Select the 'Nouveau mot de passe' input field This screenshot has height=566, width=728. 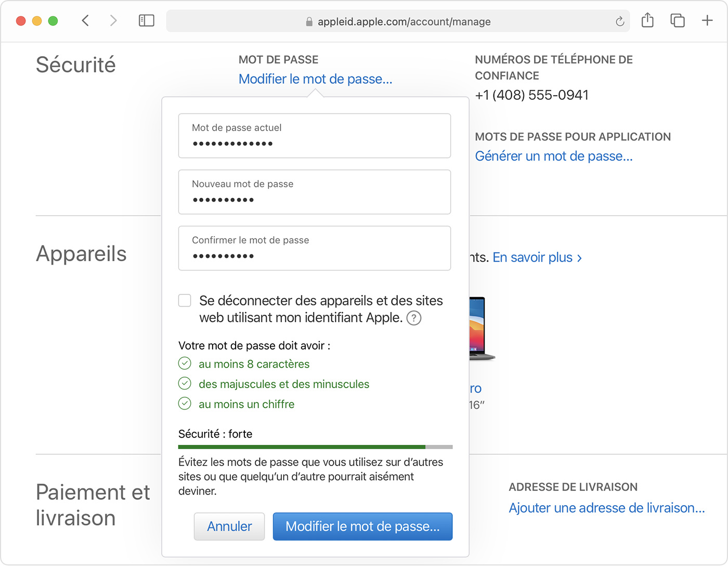point(314,192)
